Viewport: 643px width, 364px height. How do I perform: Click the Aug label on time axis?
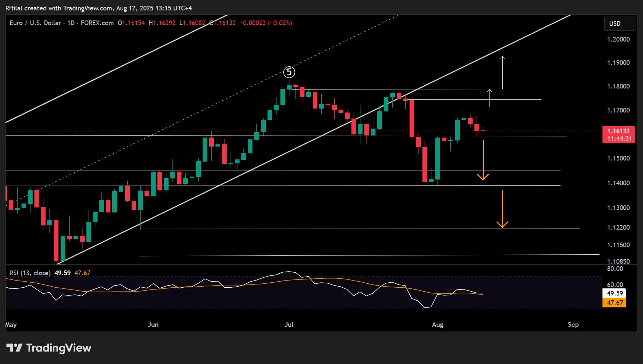tap(438, 325)
